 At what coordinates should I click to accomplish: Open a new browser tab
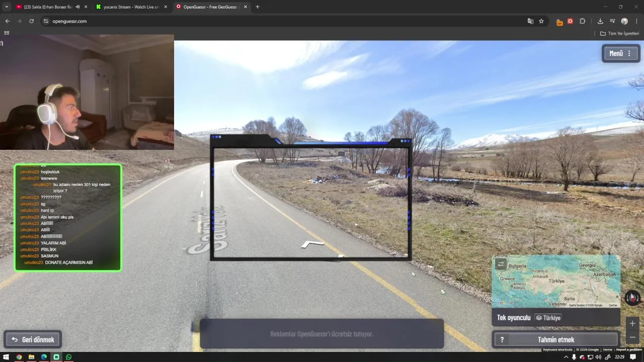(x=258, y=7)
